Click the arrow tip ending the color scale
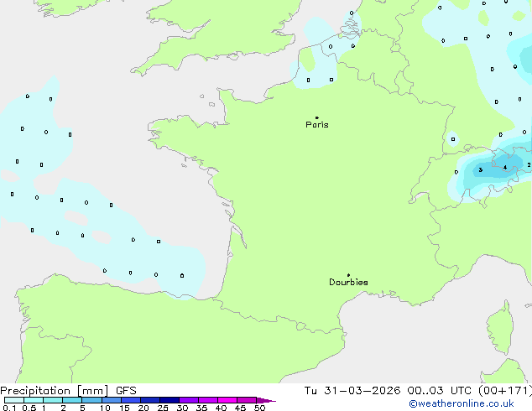 [x=273, y=401]
